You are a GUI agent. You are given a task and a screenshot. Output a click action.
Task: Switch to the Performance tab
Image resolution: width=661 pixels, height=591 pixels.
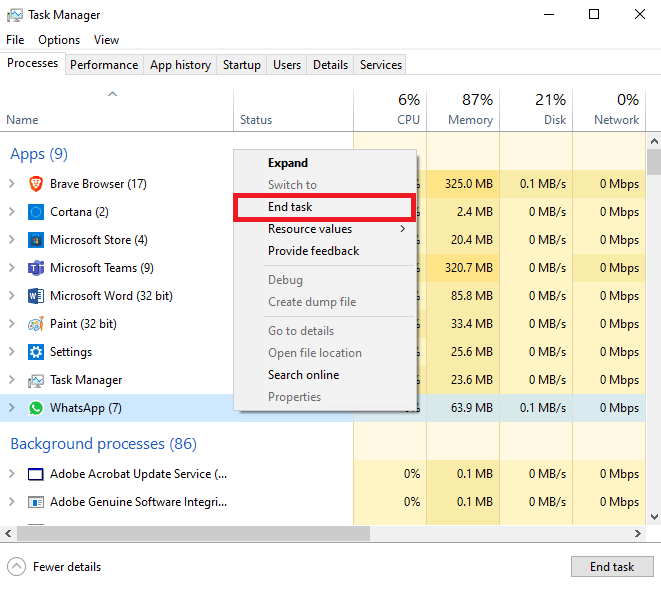[104, 65]
